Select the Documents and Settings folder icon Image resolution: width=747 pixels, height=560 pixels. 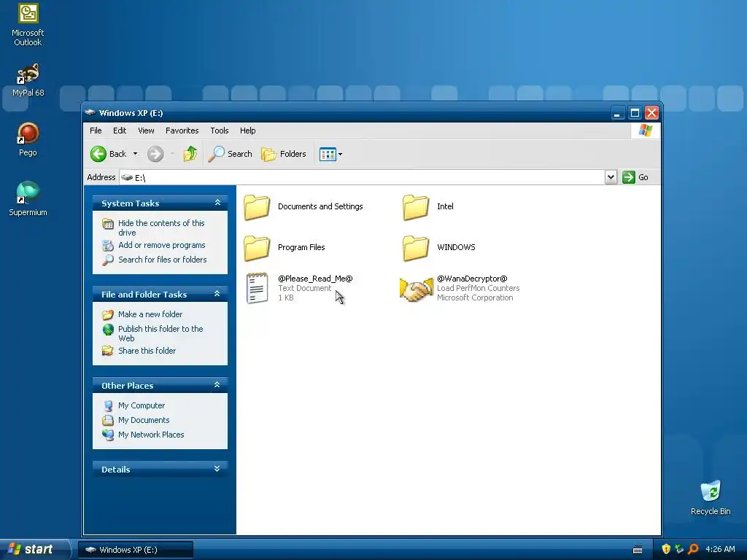pos(257,206)
